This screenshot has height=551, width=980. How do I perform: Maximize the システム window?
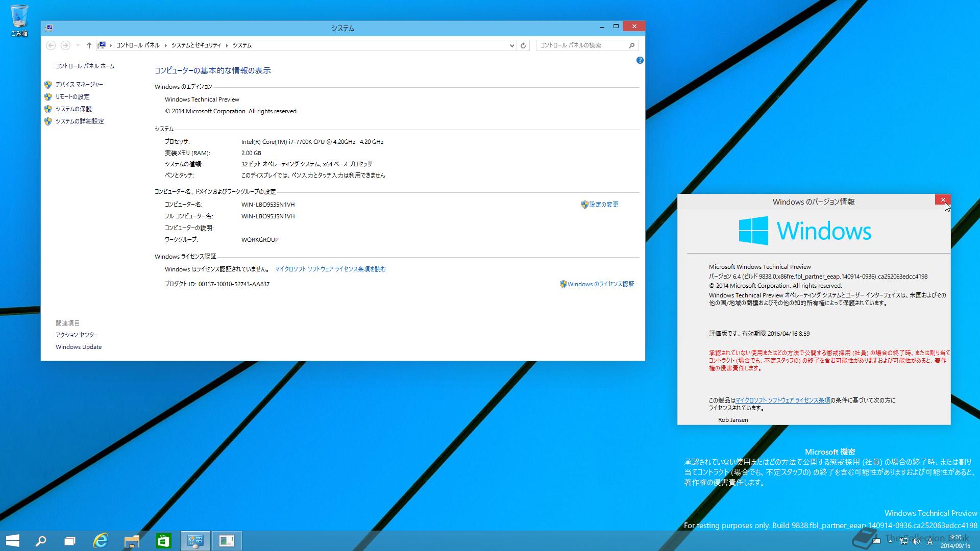[x=616, y=27]
